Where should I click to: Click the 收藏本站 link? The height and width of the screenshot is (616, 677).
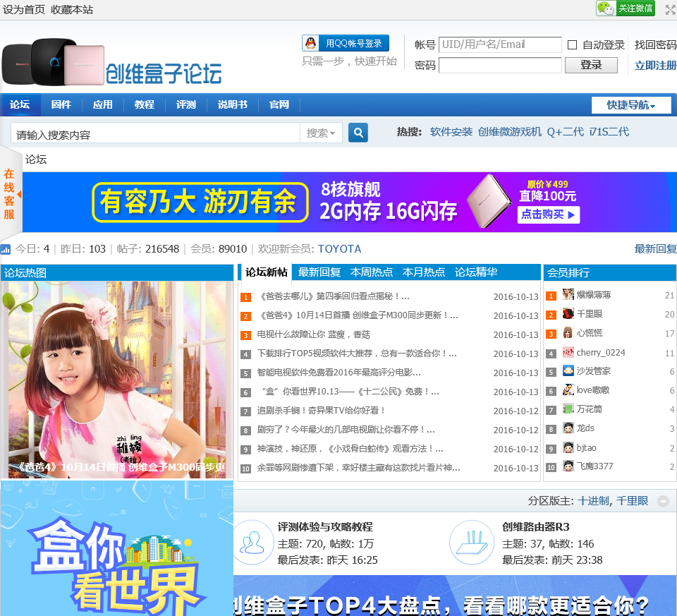click(x=72, y=9)
